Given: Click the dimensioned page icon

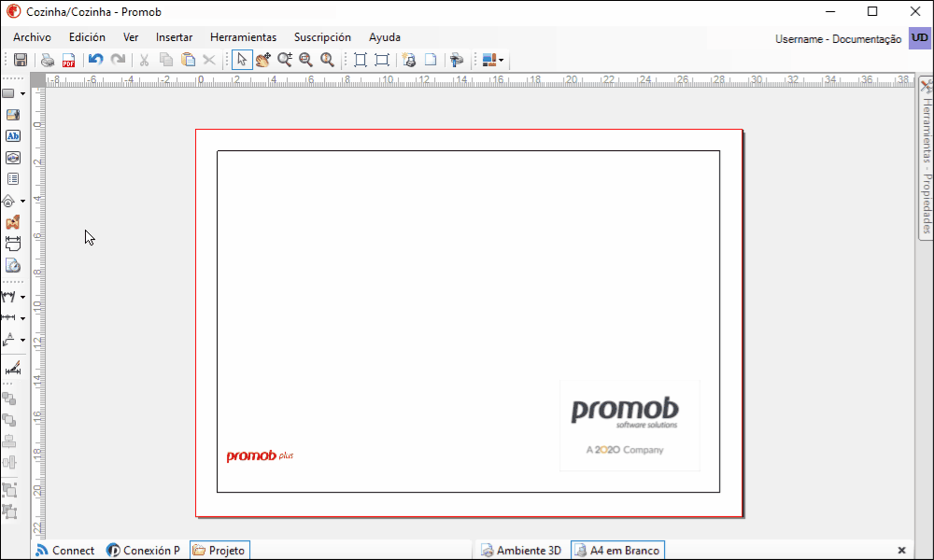Looking at the screenshot, I should (12, 244).
